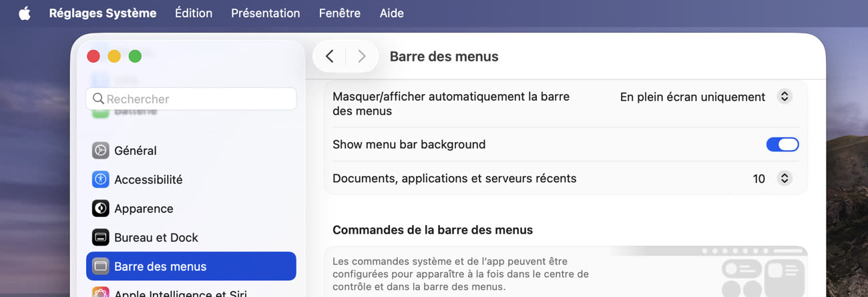Open the En plein écran uniquement popup
This screenshot has height=297, width=868.
(706, 97)
